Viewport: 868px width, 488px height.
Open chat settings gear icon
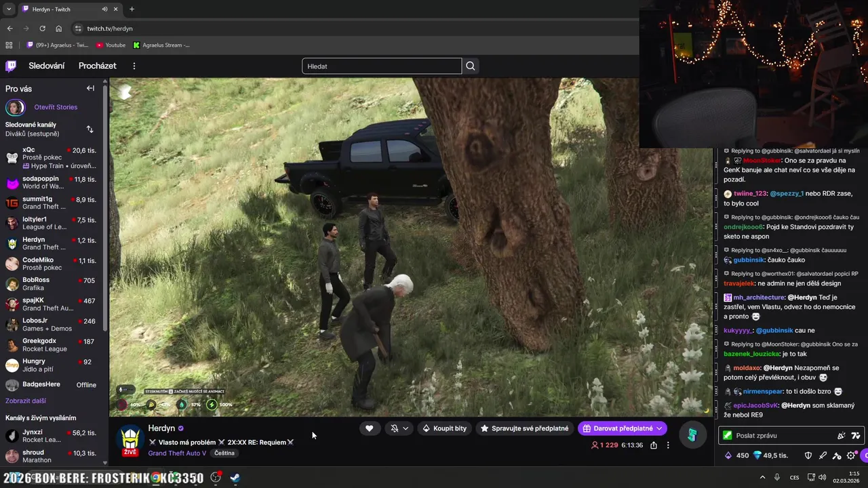tap(851, 455)
